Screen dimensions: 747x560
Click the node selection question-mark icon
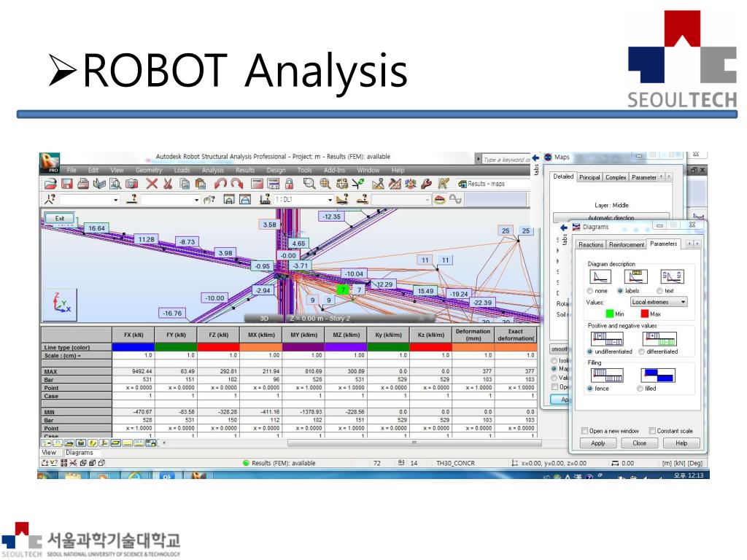[50, 200]
